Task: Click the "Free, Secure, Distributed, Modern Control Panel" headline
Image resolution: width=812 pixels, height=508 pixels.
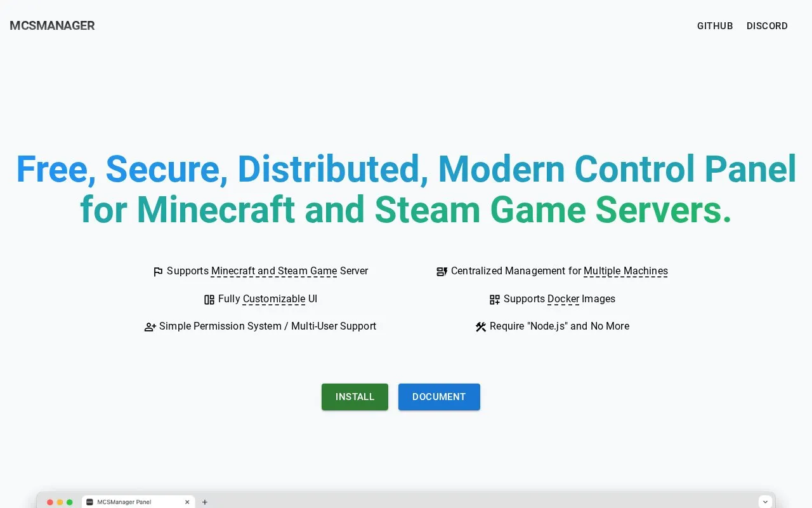Action: click(406, 169)
